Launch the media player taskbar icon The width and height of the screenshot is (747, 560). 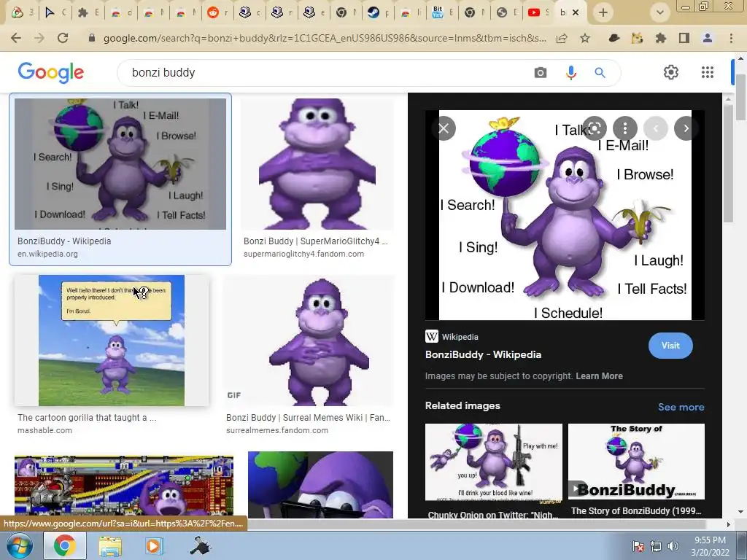153,546
